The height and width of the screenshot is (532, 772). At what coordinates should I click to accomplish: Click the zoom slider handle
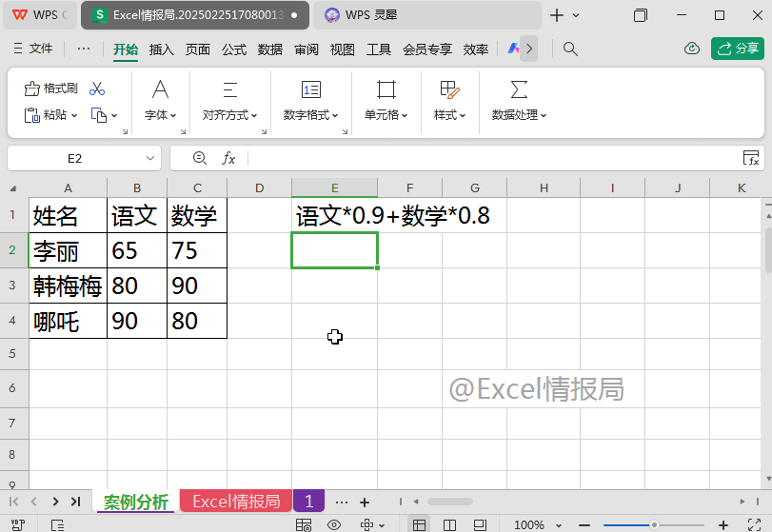pyautogui.click(x=654, y=524)
